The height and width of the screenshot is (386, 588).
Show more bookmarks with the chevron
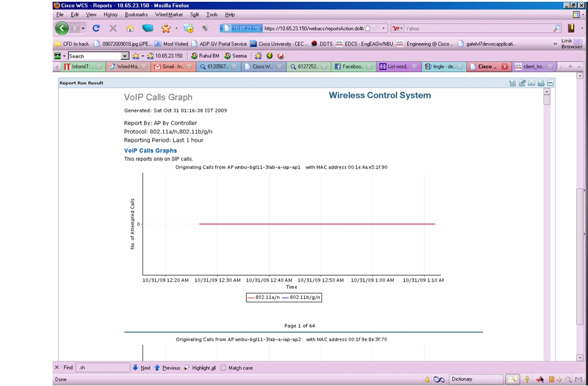tap(555, 44)
